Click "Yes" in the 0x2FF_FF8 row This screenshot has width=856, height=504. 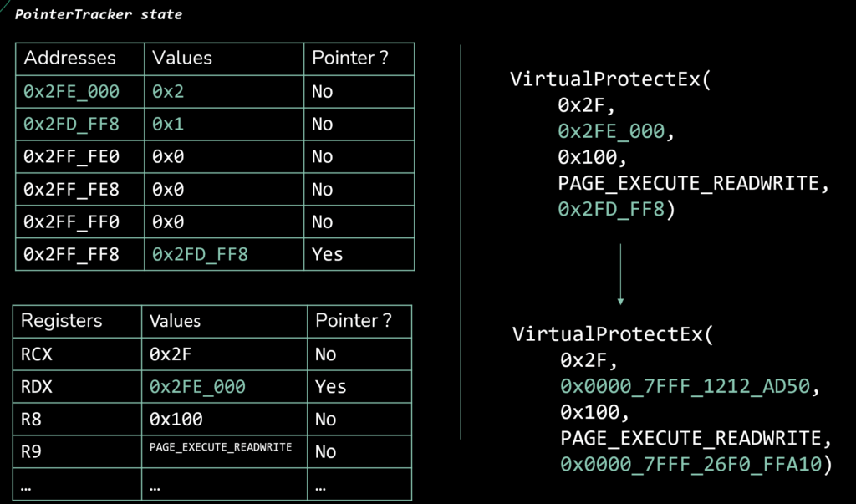click(x=328, y=254)
